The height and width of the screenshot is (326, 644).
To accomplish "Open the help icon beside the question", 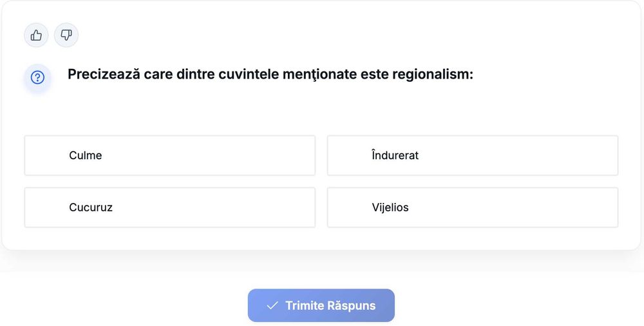I will [x=37, y=78].
